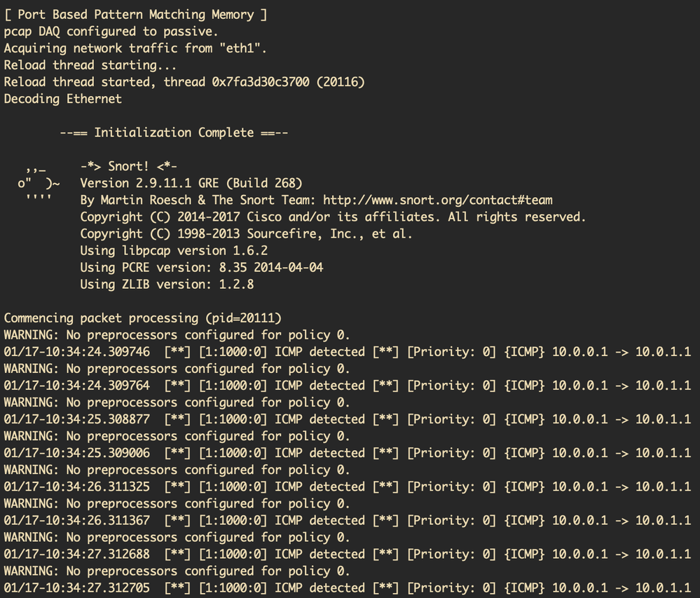Click the Version 2.9.11.1 GRE build line
Viewport: 700px width, 598px height.
coord(191,184)
